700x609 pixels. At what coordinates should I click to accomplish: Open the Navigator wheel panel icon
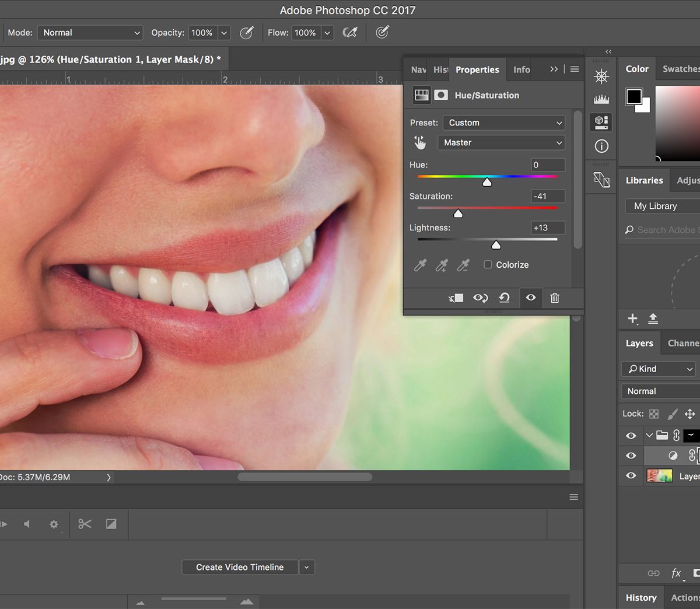[x=601, y=76]
